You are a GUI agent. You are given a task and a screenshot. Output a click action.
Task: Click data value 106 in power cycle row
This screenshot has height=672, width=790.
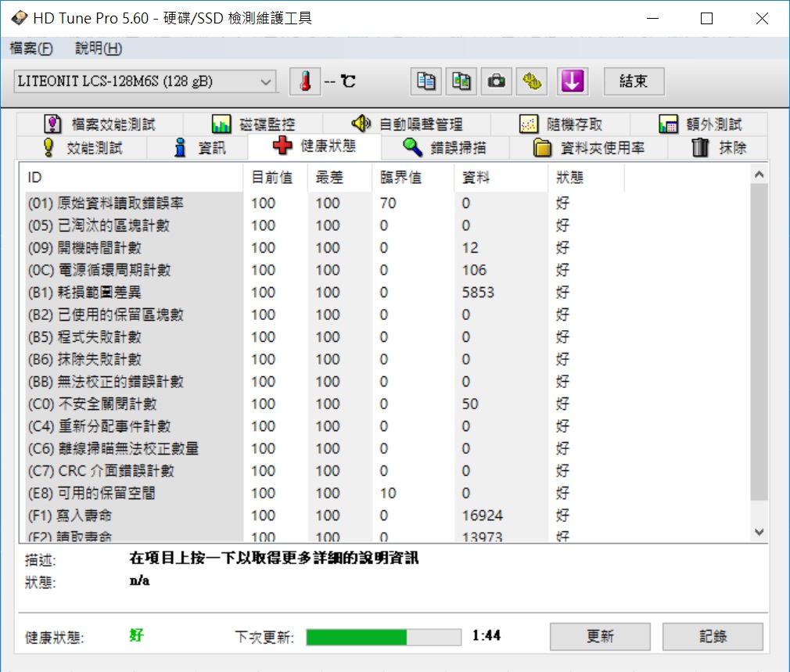tap(474, 270)
